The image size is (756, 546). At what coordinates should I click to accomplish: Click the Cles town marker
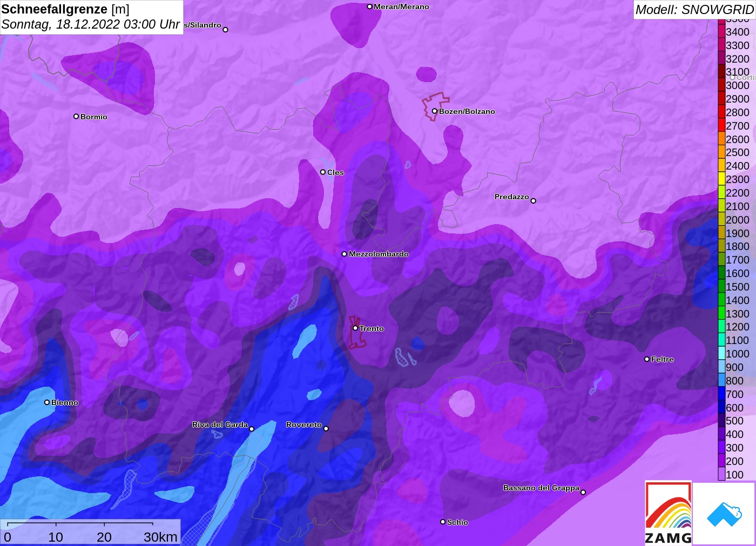pos(323,172)
